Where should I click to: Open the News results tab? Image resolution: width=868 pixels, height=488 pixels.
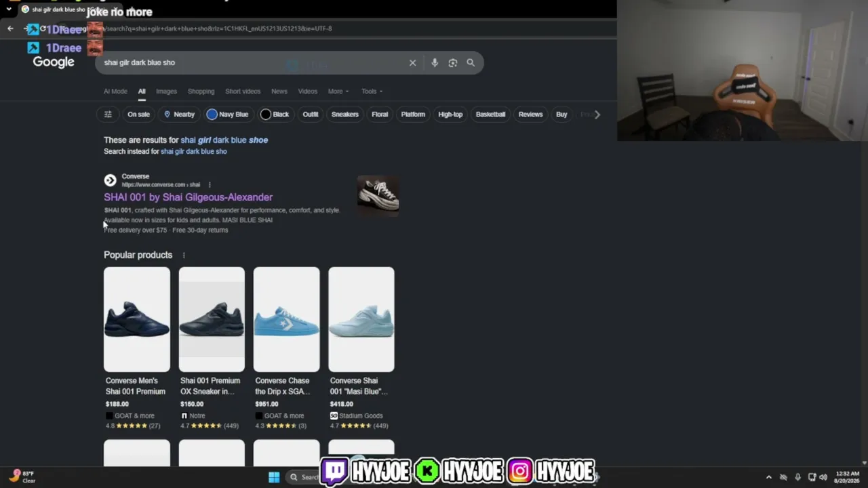coord(279,91)
